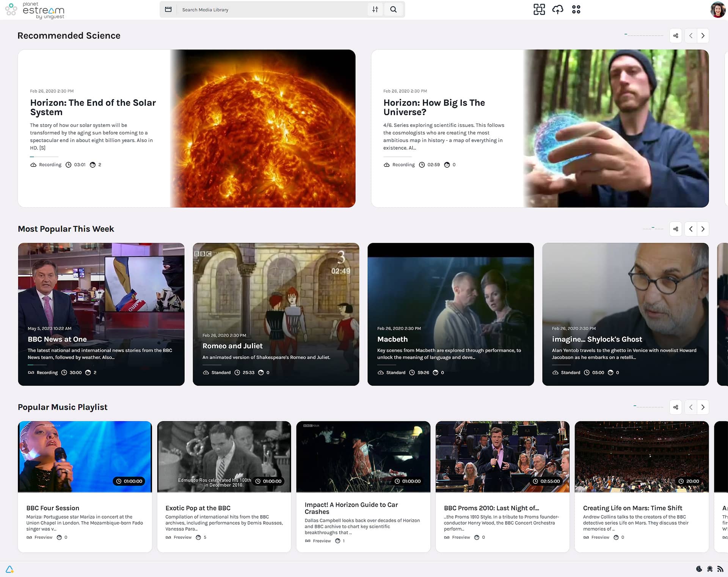Open Creating Life on Mars: Time Shift title
This screenshot has height=577, width=728.
[x=632, y=508]
